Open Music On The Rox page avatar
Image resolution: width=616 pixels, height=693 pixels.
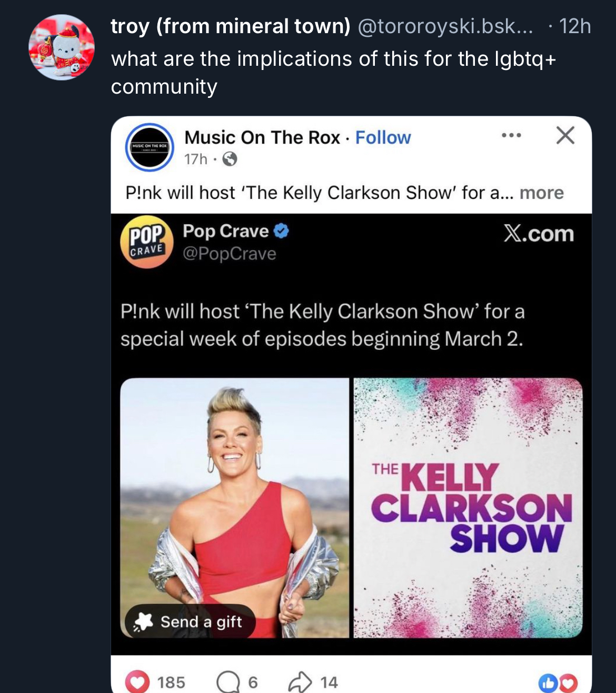[x=150, y=147]
